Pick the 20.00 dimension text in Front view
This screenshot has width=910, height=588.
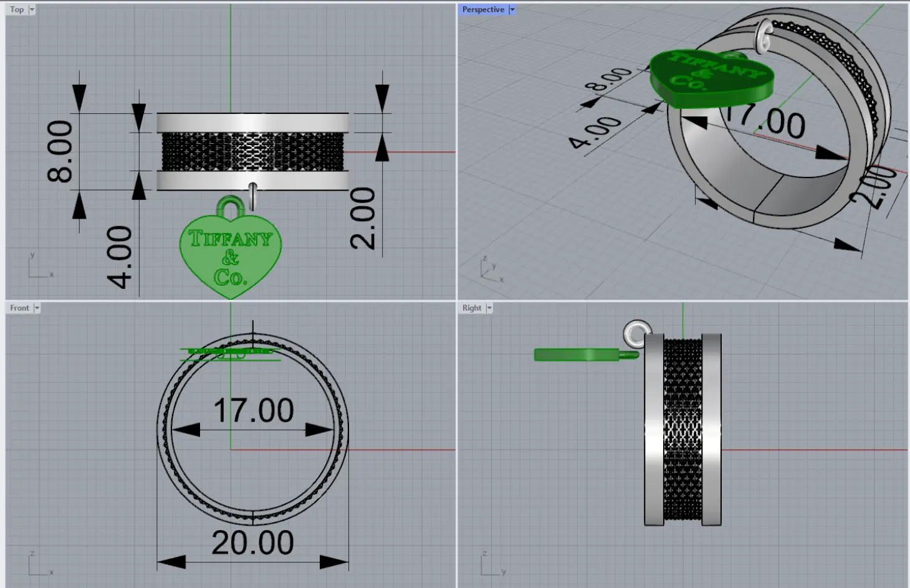click(x=252, y=543)
